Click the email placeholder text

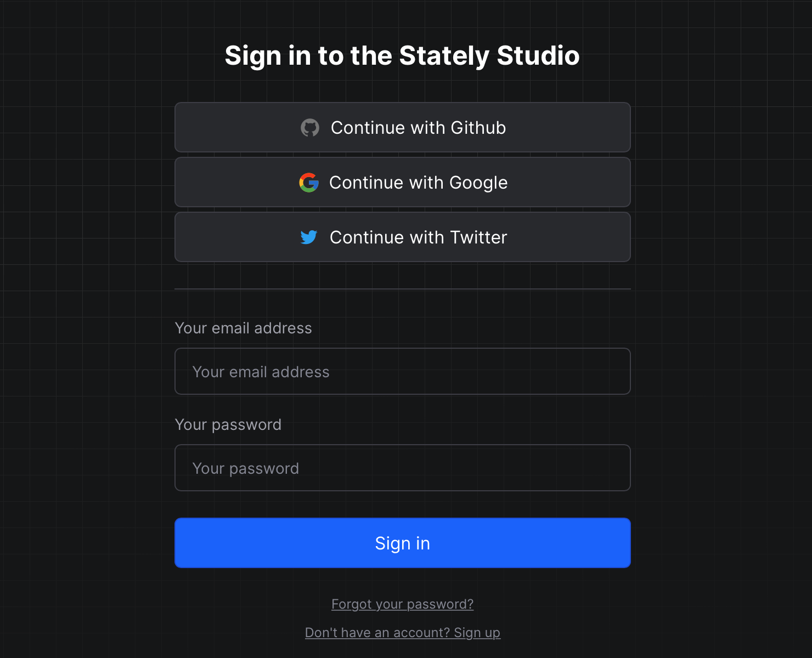coord(261,371)
